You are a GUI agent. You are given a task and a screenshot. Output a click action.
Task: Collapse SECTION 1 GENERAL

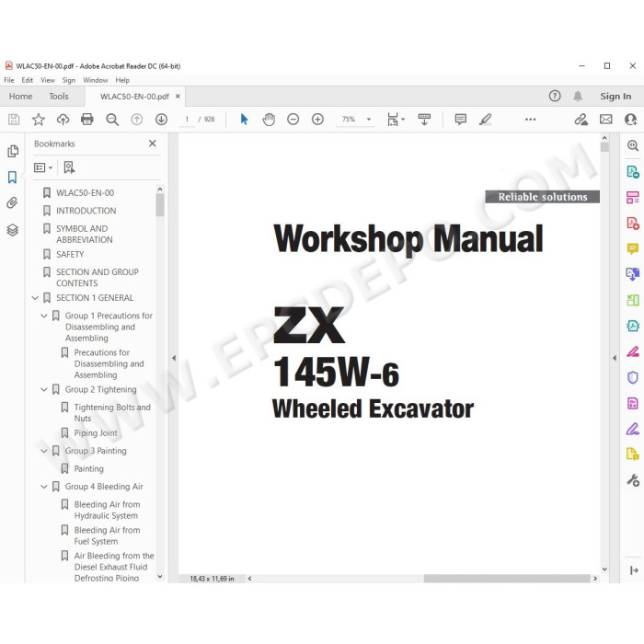coord(35,298)
